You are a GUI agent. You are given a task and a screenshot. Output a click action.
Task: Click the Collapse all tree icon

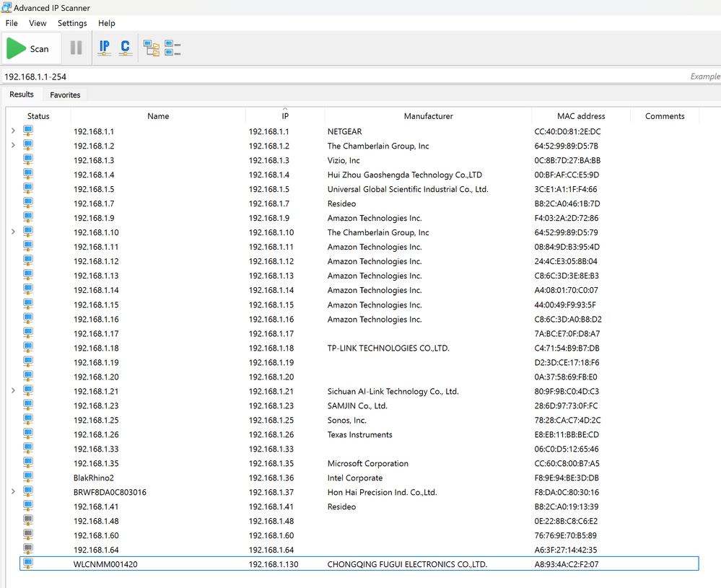[x=172, y=48]
